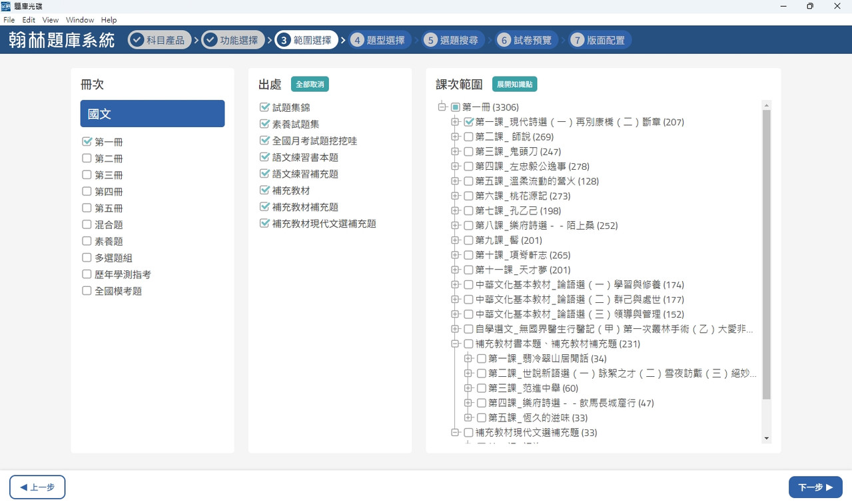Expand 第八課_樂府詩選 陌上桑 node
The width and height of the screenshot is (852, 504).
click(x=455, y=225)
